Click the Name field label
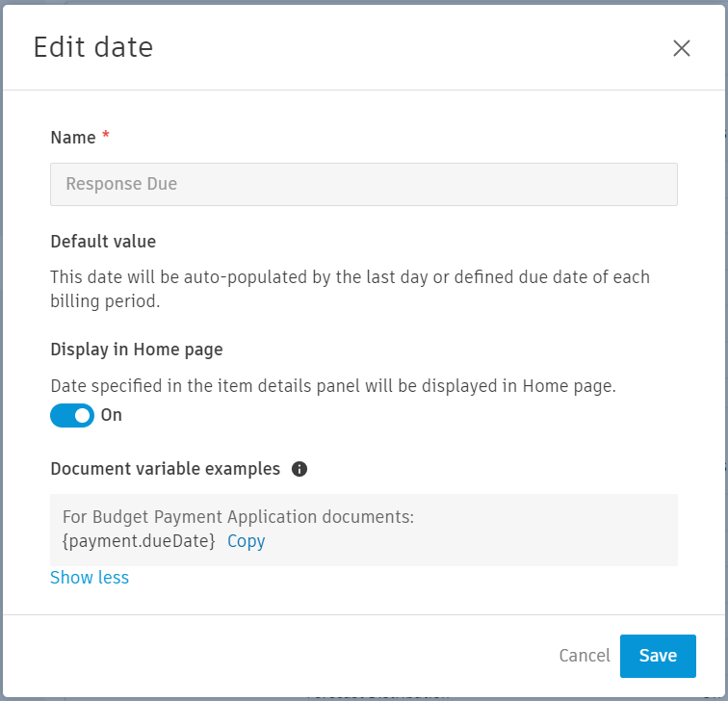The image size is (728, 701). pyautogui.click(x=73, y=138)
